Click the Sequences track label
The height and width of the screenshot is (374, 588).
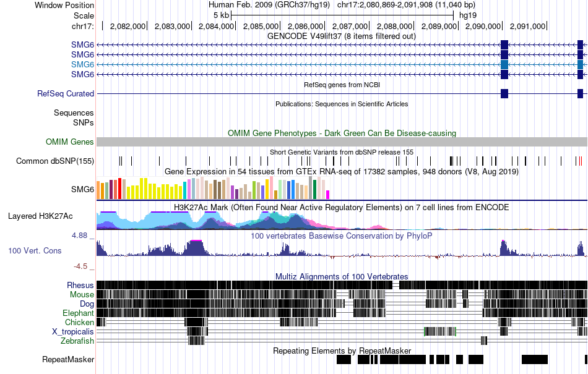(x=74, y=113)
